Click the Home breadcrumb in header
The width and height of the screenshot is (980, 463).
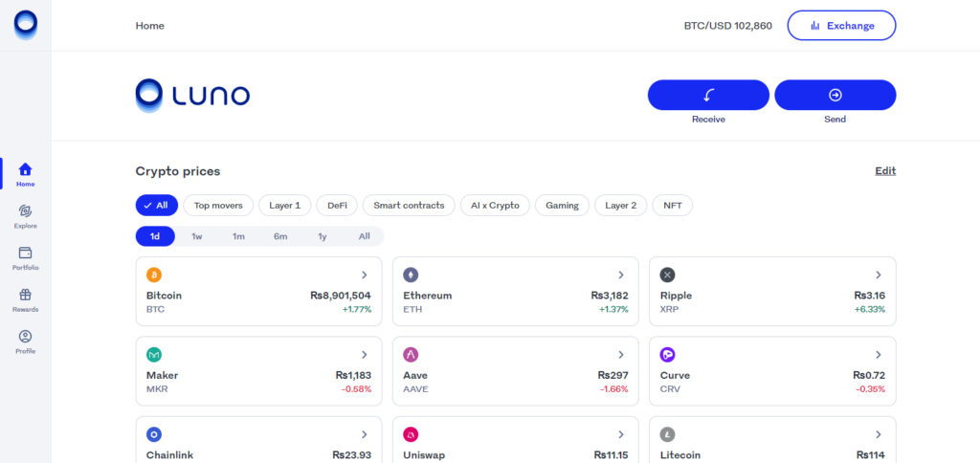pos(150,26)
